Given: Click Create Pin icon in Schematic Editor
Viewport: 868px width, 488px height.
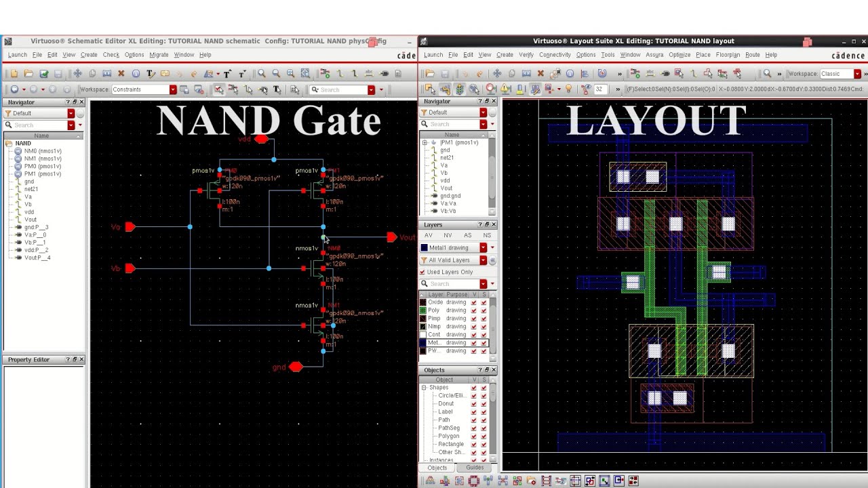Looking at the screenshot, I should pos(384,73).
